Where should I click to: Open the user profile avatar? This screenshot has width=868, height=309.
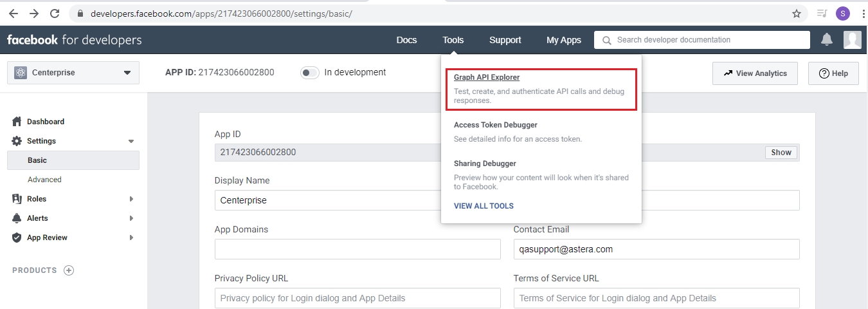(852, 40)
